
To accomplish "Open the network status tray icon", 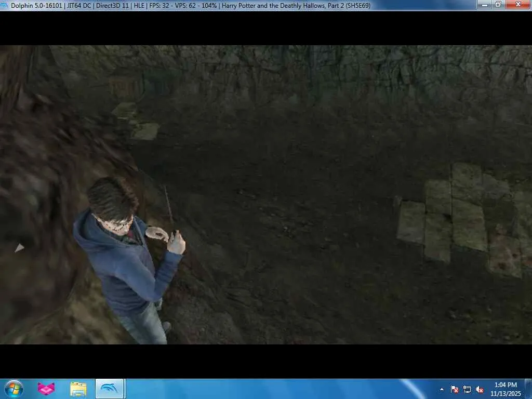I will pos(467,389).
